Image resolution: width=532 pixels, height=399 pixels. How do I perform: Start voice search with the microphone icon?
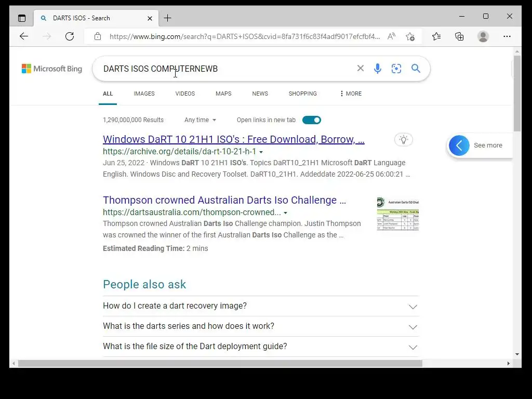point(377,69)
